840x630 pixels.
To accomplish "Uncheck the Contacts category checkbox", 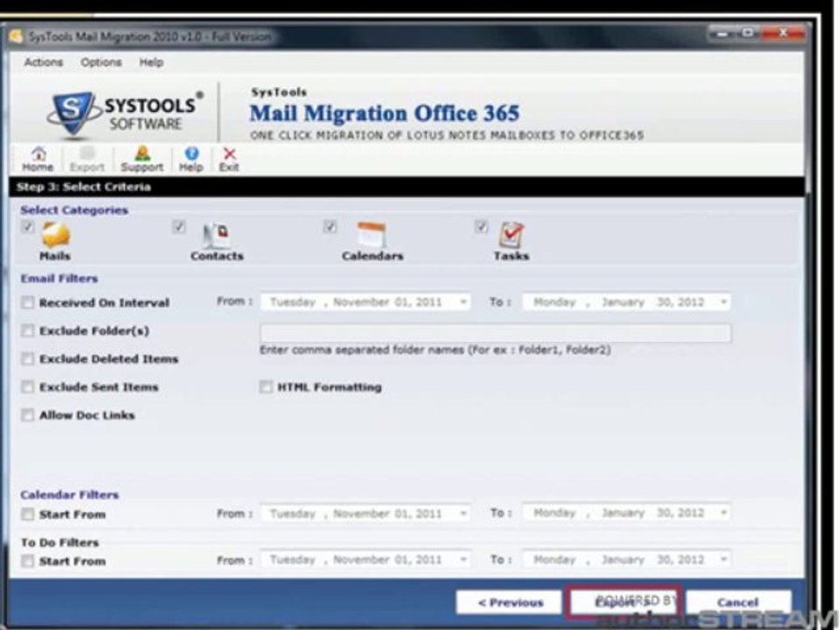I will (x=178, y=227).
